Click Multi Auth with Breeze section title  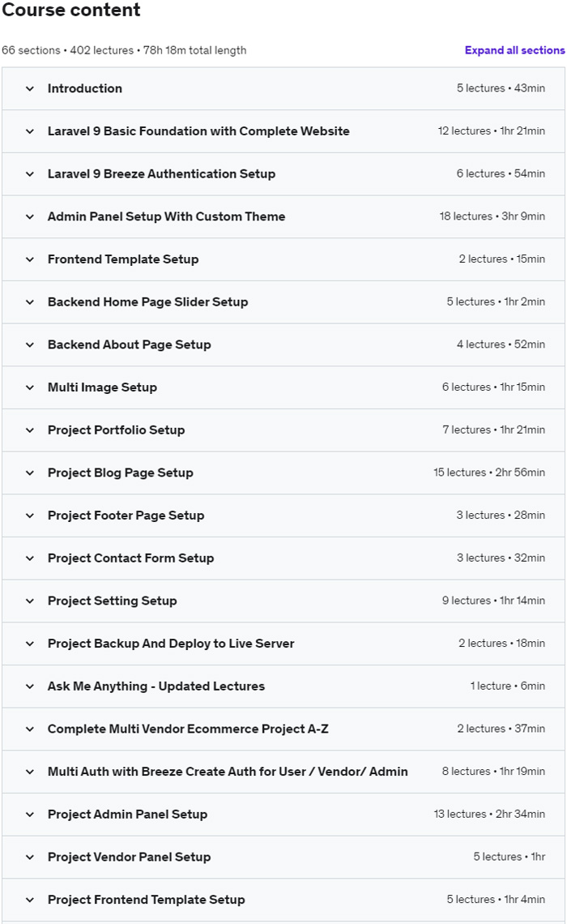tap(228, 772)
